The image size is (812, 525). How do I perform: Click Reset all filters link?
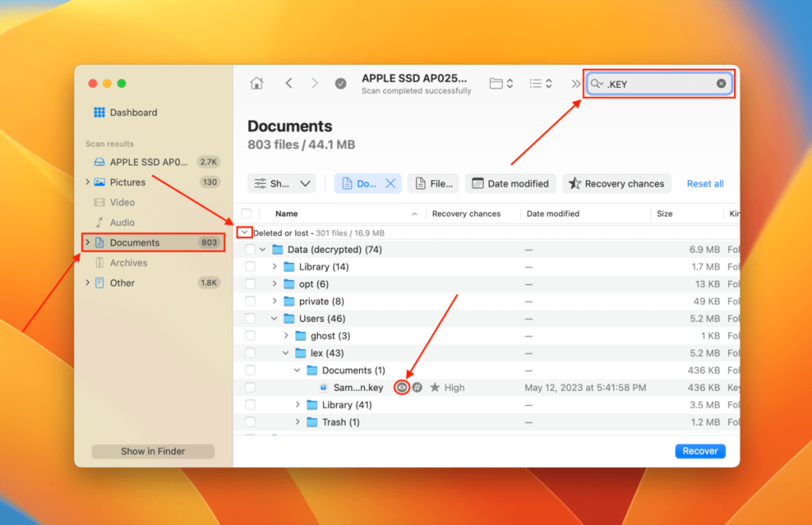point(705,184)
